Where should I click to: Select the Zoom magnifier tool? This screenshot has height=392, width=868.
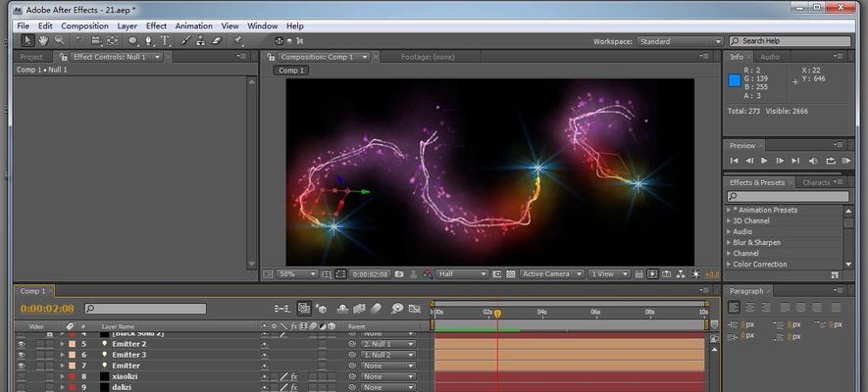(x=59, y=40)
